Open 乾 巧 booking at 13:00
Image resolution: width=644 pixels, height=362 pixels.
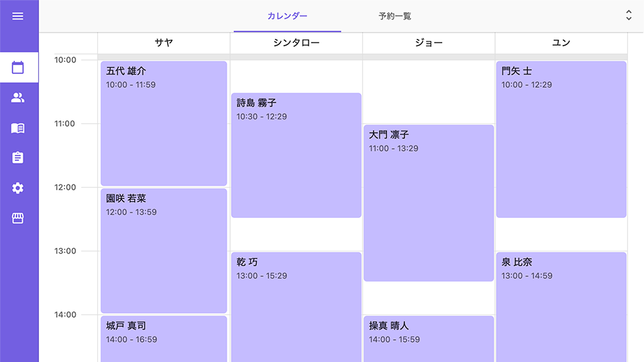click(296, 307)
